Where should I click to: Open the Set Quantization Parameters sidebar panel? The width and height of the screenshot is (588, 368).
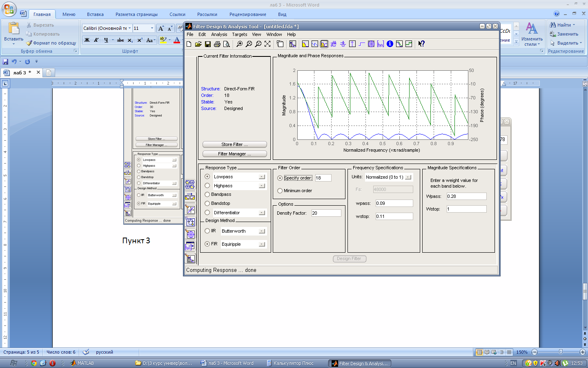point(190,210)
